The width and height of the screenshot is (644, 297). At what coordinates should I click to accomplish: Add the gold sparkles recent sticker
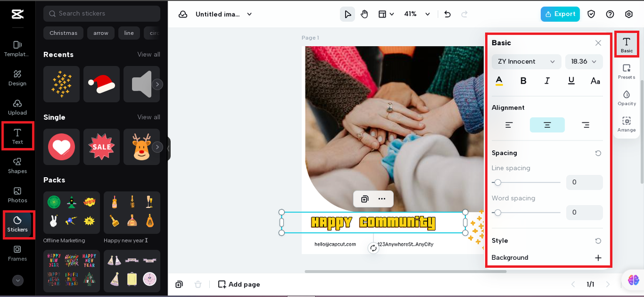coord(61,84)
